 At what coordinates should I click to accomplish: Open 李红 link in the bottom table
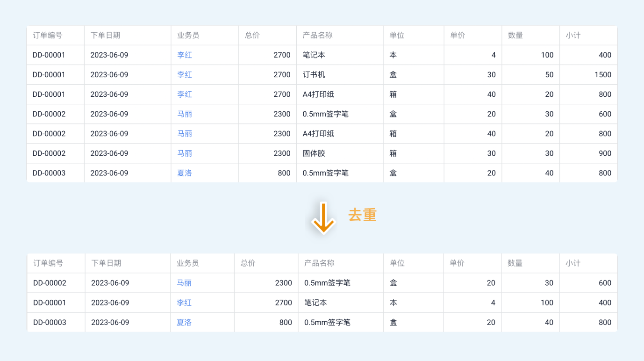(184, 303)
